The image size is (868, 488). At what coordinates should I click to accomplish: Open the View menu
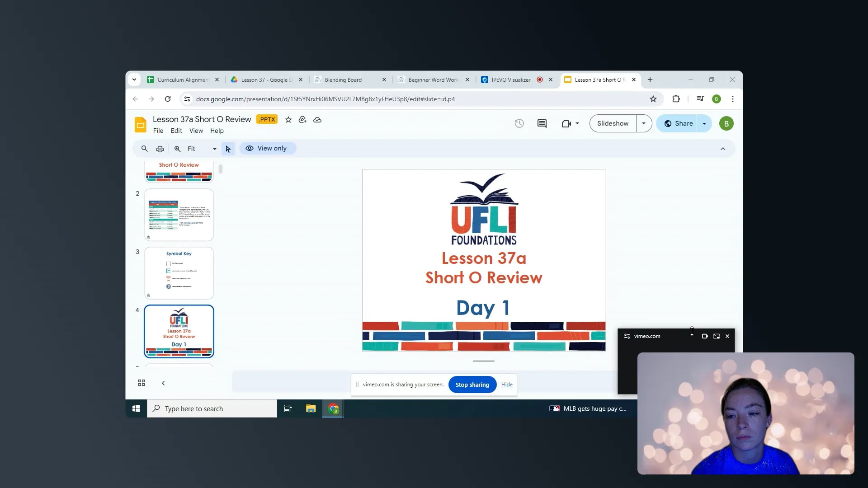(x=196, y=131)
